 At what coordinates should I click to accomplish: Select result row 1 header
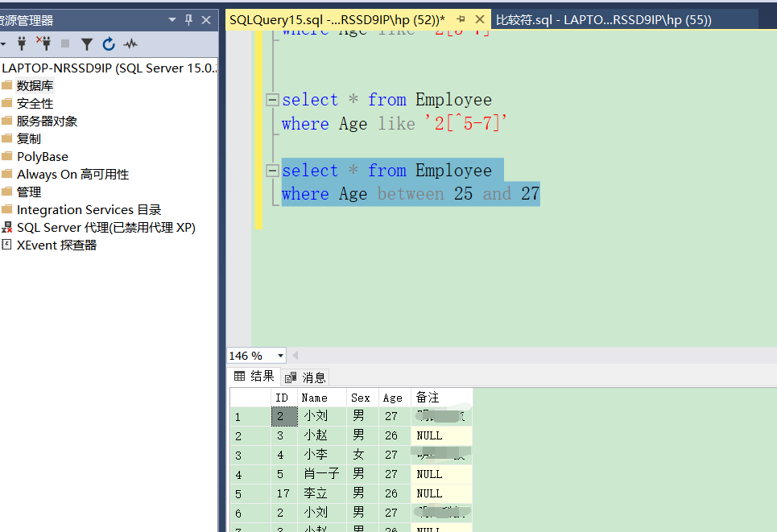coord(250,417)
